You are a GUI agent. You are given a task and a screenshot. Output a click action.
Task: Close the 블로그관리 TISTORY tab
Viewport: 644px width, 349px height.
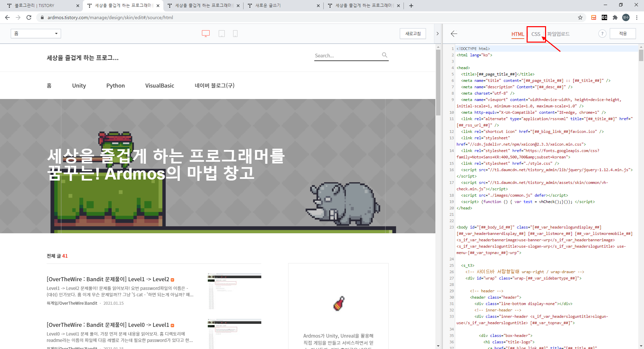click(x=78, y=6)
